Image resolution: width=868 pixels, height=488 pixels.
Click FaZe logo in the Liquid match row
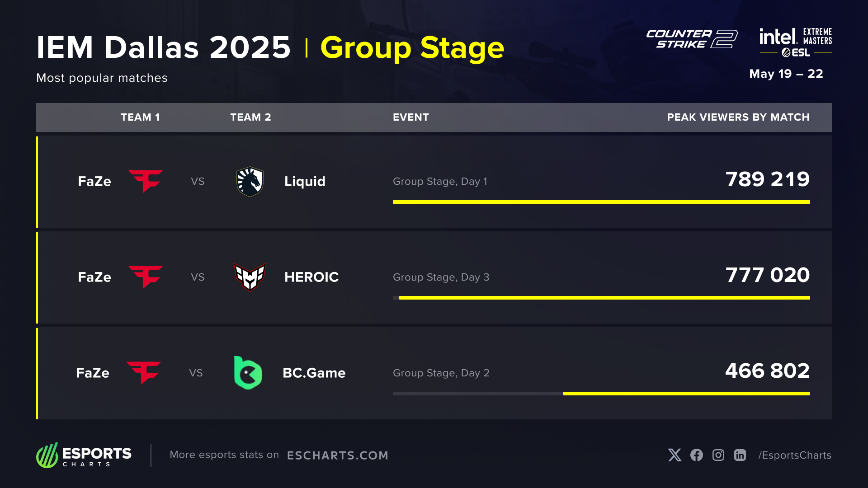(146, 181)
